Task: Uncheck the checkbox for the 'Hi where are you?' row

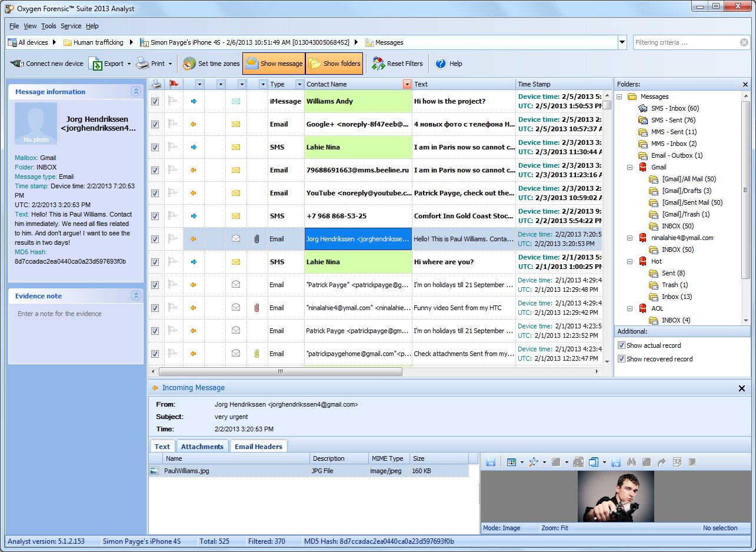Action: pyautogui.click(x=155, y=262)
